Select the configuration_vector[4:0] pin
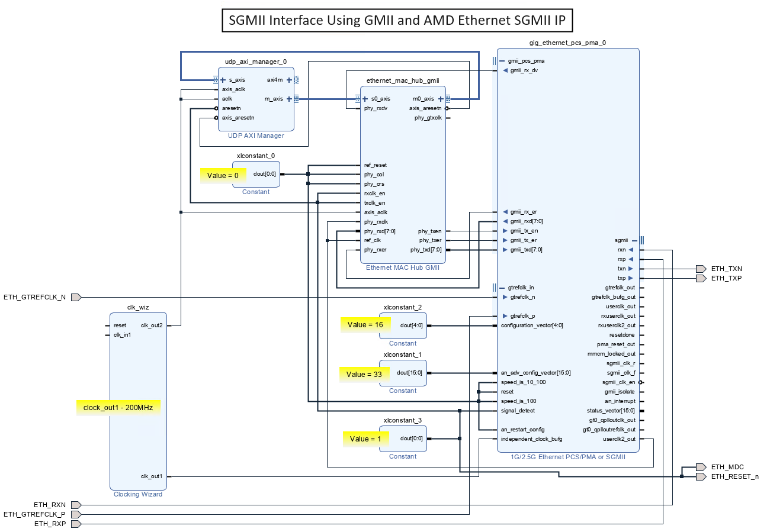Image resolution: width=770 pixels, height=532 pixels. point(532,325)
